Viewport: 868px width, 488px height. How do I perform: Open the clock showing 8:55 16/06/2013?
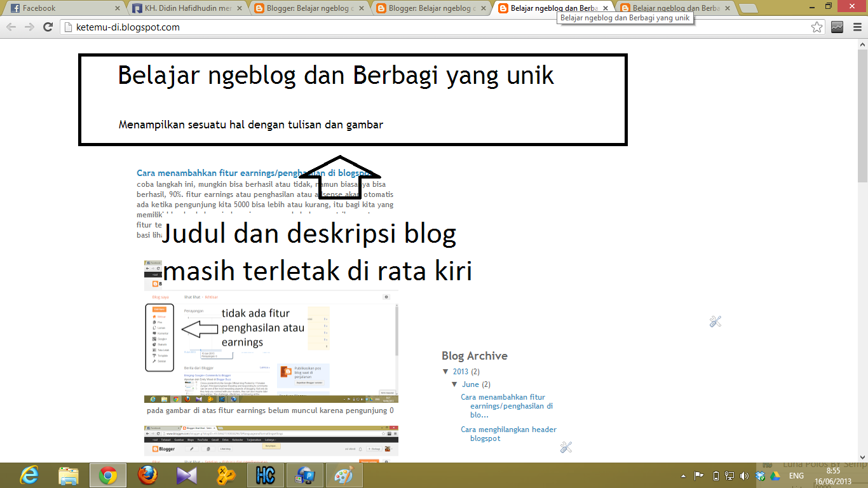[834, 476]
